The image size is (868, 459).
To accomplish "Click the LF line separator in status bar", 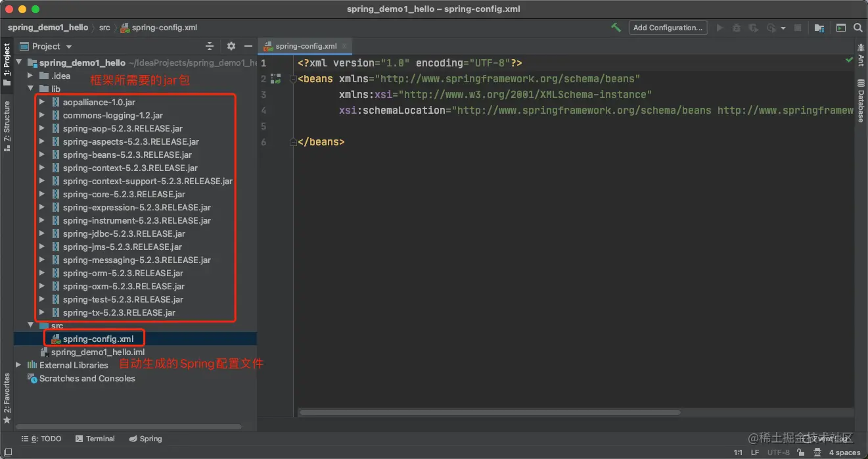I will pyautogui.click(x=755, y=452).
